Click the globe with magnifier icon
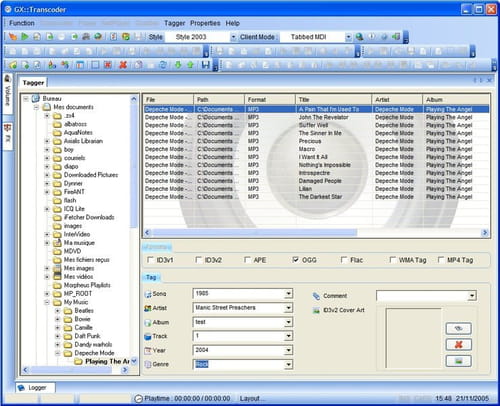Image resolution: width=500 pixels, height=406 pixels. pos(359,37)
